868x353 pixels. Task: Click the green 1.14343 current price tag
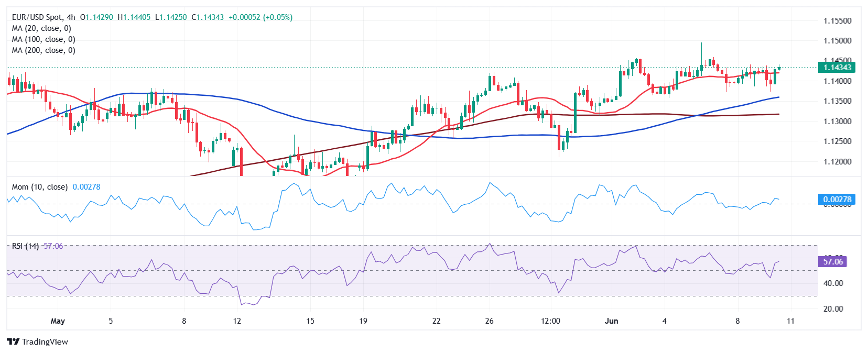coord(837,68)
